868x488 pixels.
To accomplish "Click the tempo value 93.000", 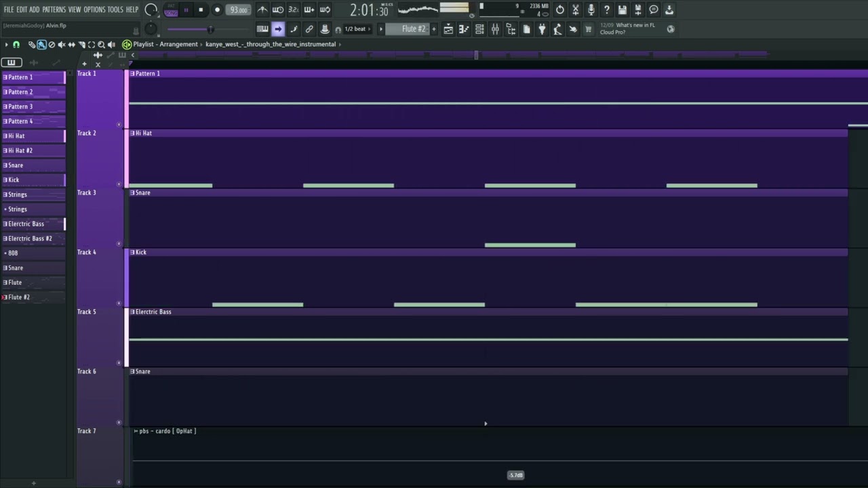I will [238, 9].
